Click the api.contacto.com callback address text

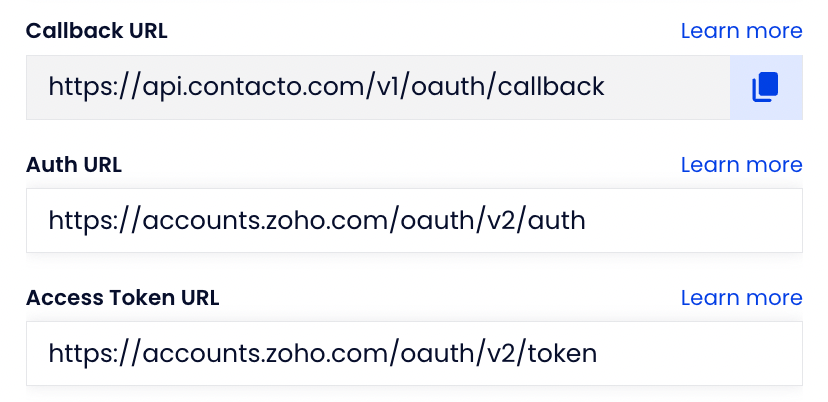coord(326,87)
